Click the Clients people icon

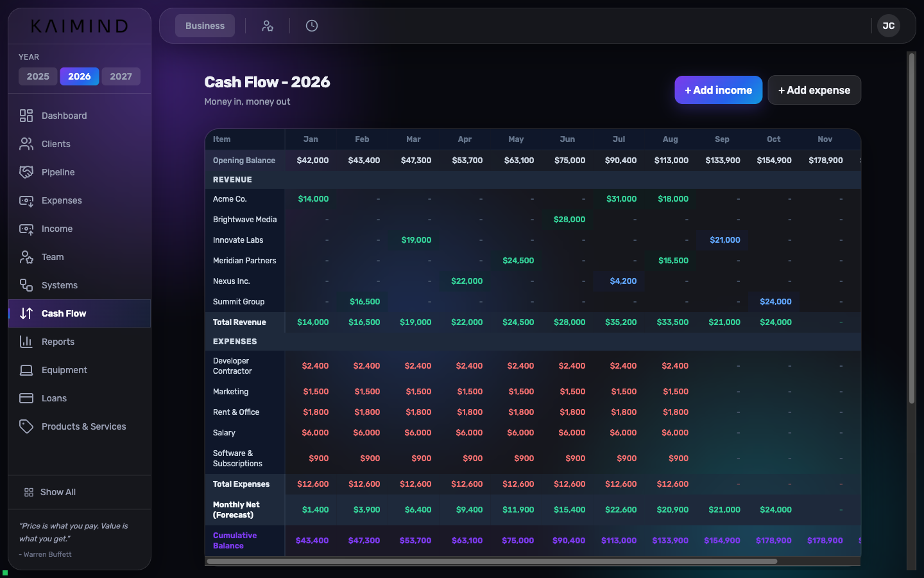(26, 144)
